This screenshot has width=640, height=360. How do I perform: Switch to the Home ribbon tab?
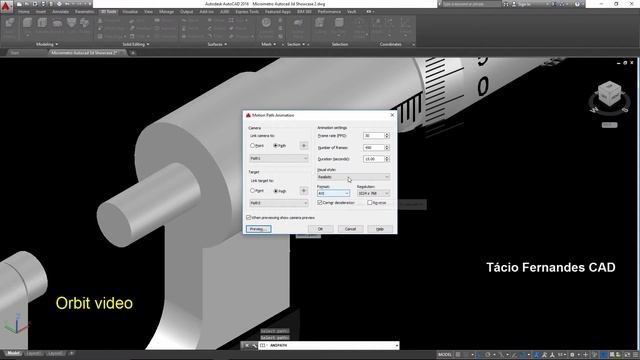click(24, 12)
